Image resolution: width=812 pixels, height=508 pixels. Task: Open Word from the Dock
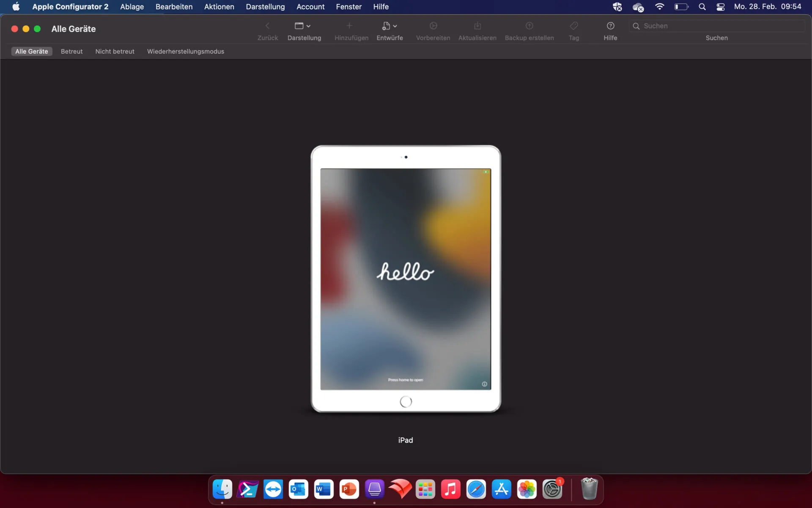pos(324,489)
